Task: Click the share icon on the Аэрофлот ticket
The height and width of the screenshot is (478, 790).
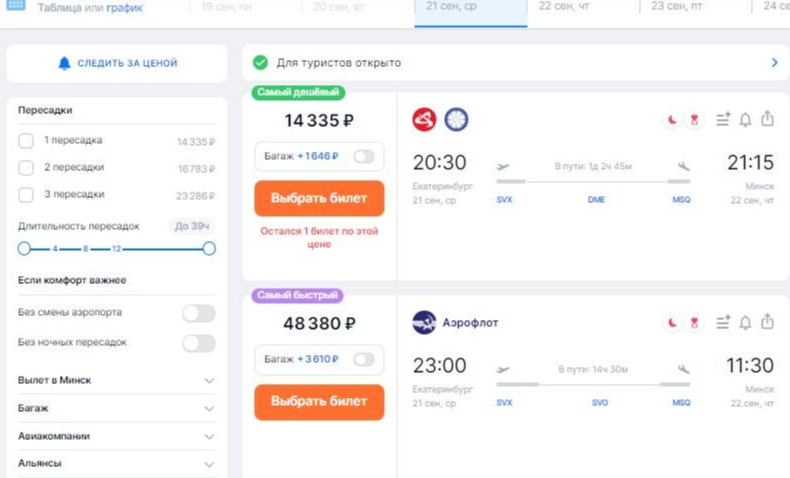Action: (x=767, y=322)
